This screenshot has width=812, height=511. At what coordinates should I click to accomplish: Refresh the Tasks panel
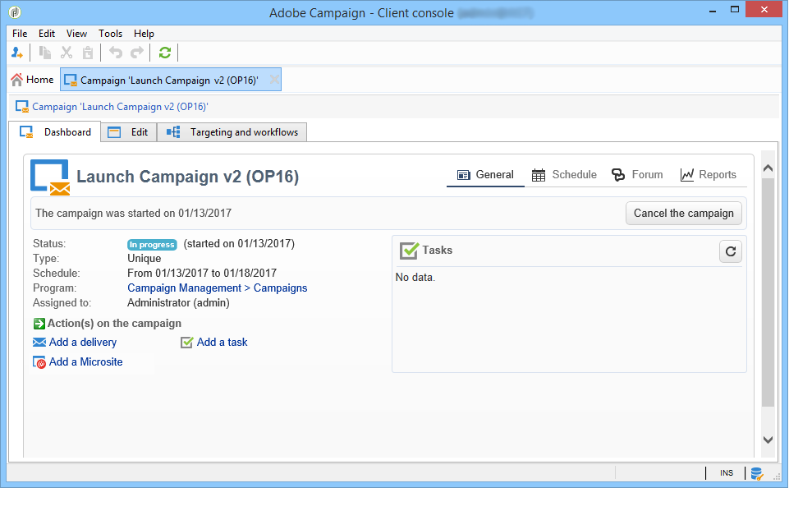tap(730, 251)
